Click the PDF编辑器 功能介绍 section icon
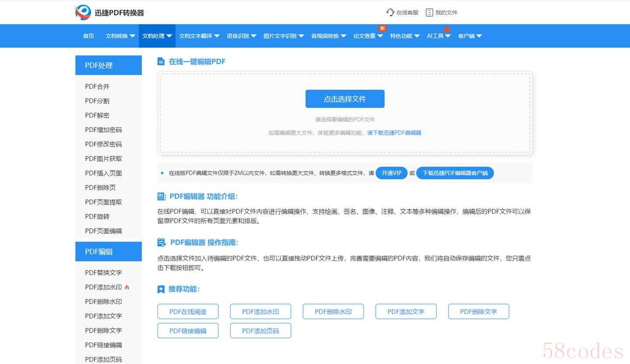The width and height of the screenshot is (630, 364). pyautogui.click(x=161, y=196)
